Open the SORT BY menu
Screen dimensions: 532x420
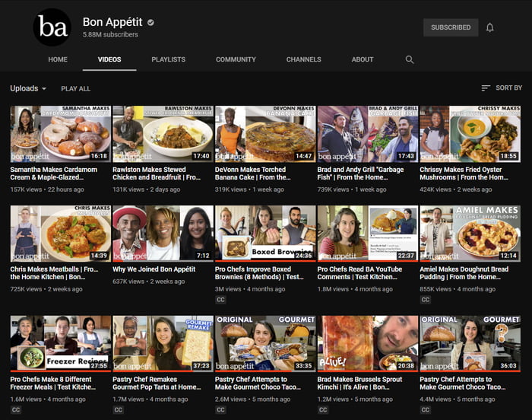coord(502,88)
